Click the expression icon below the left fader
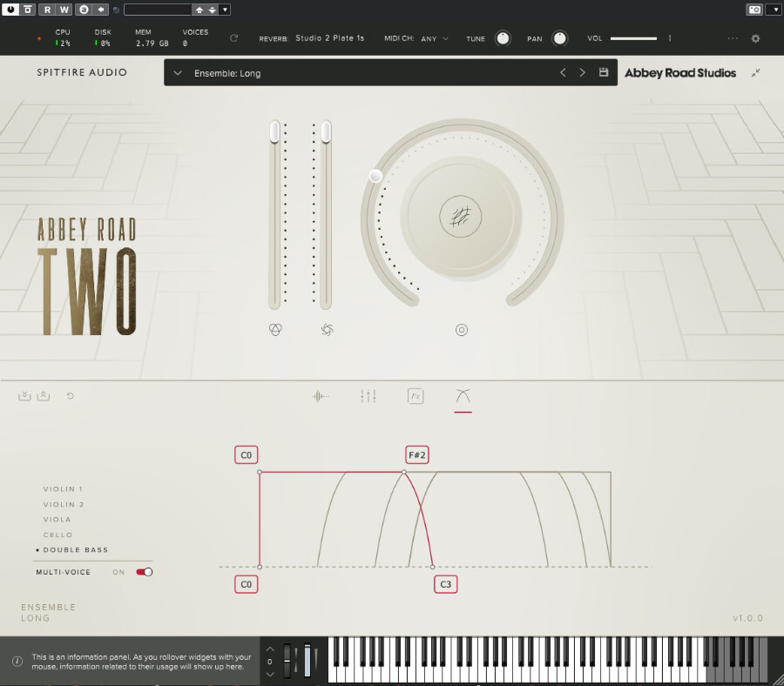The image size is (784, 686). pyautogui.click(x=275, y=330)
